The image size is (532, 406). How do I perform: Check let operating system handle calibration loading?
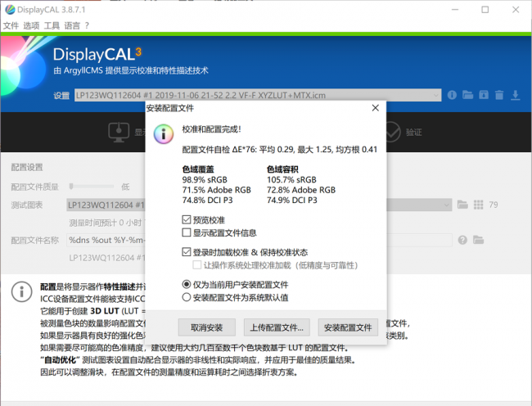click(196, 265)
